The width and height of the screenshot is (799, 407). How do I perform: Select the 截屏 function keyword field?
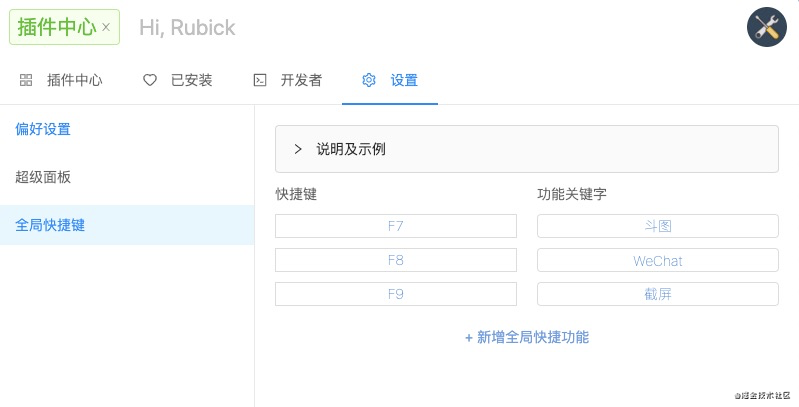[x=657, y=294]
